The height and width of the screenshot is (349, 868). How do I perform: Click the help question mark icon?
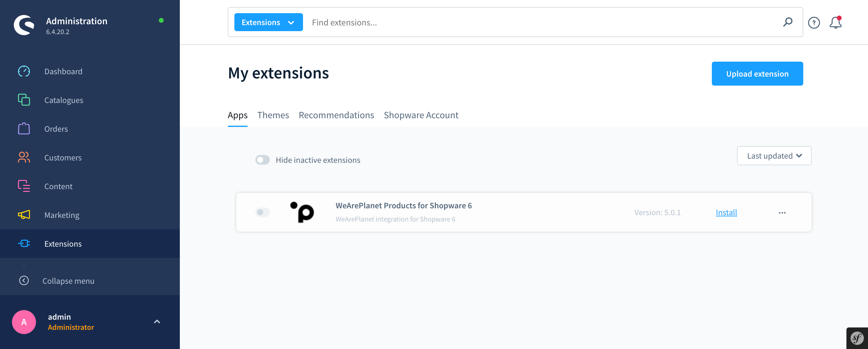[814, 22]
